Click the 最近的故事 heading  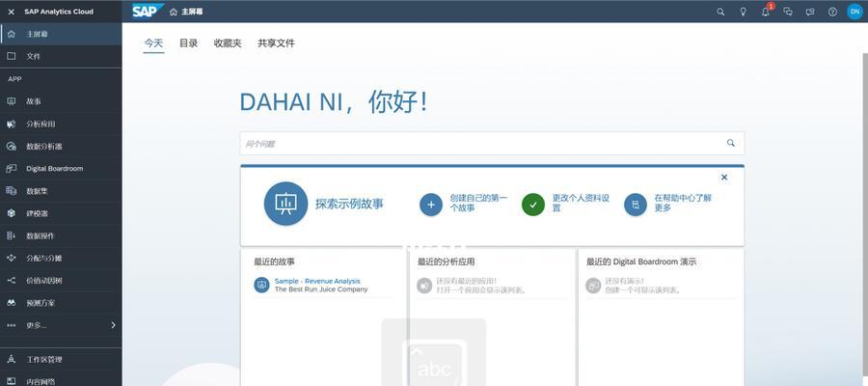click(275, 262)
